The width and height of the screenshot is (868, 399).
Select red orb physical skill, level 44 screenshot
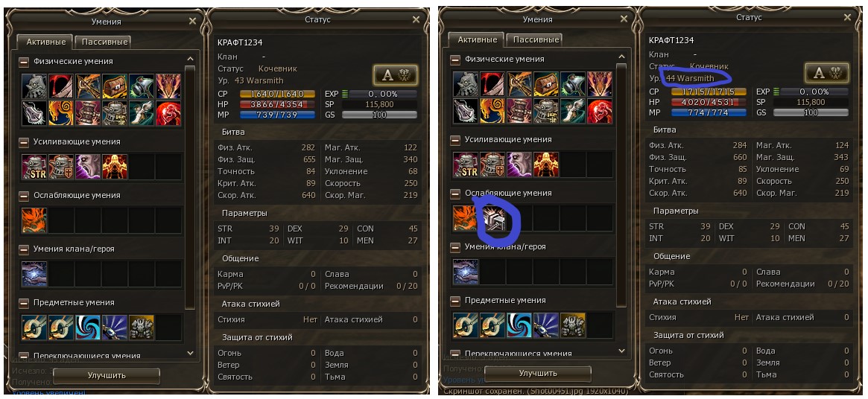[600, 111]
